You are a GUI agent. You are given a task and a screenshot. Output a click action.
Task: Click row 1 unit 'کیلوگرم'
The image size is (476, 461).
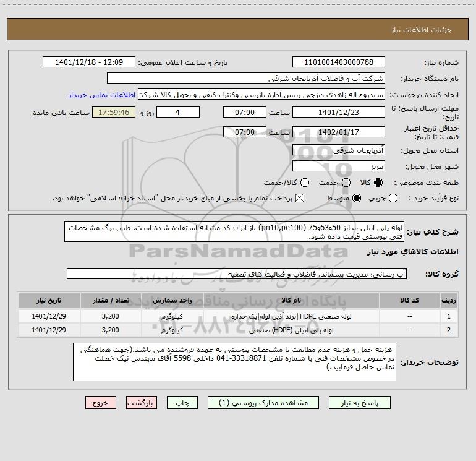click(x=172, y=316)
